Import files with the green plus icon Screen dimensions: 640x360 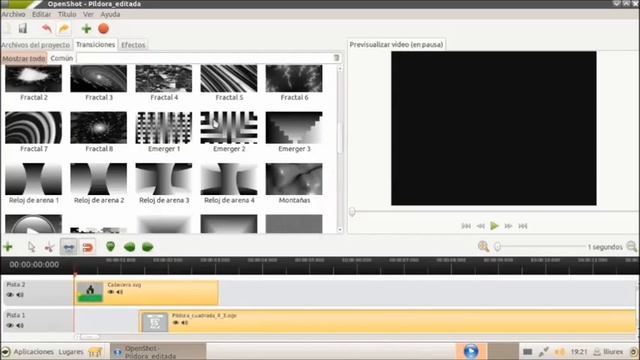86,29
